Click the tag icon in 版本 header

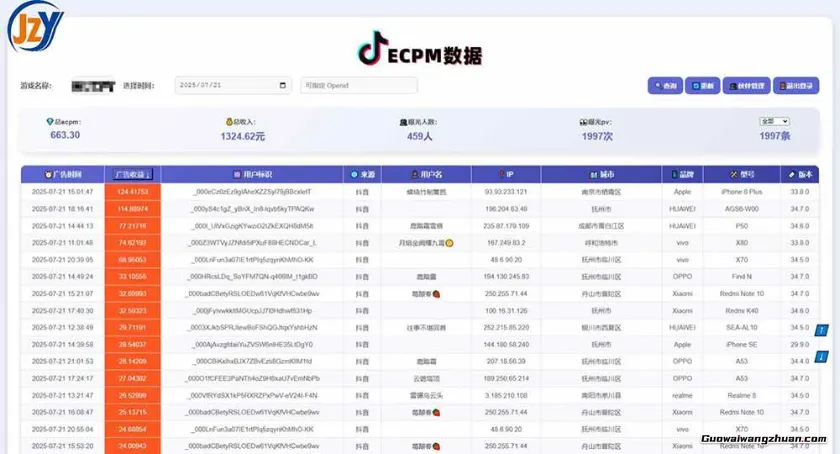pos(792,175)
